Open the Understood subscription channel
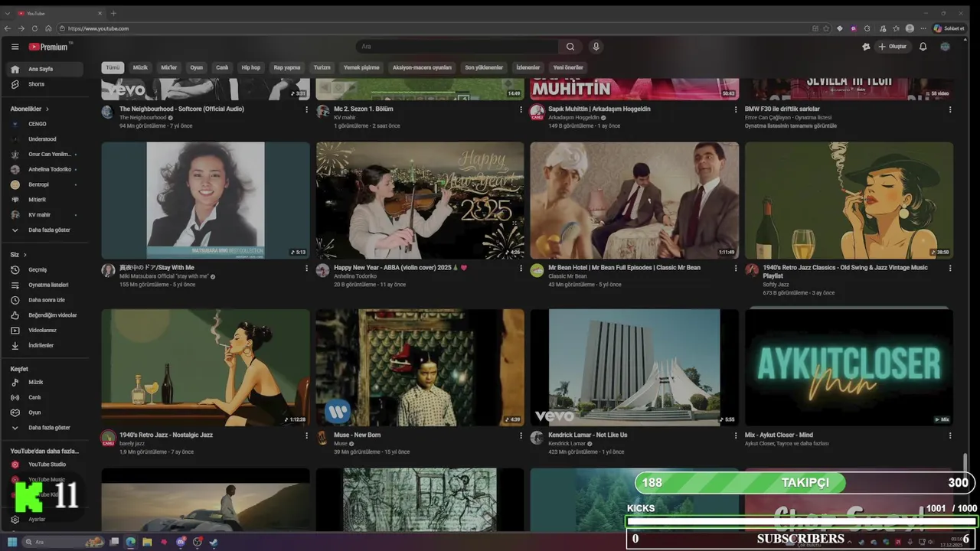This screenshot has height=551, width=980. [x=46, y=139]
